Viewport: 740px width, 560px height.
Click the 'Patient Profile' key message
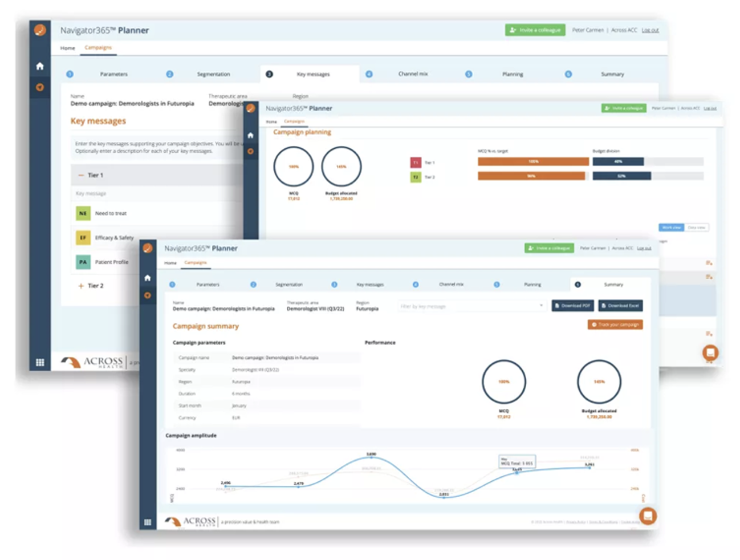coord(112,262)
